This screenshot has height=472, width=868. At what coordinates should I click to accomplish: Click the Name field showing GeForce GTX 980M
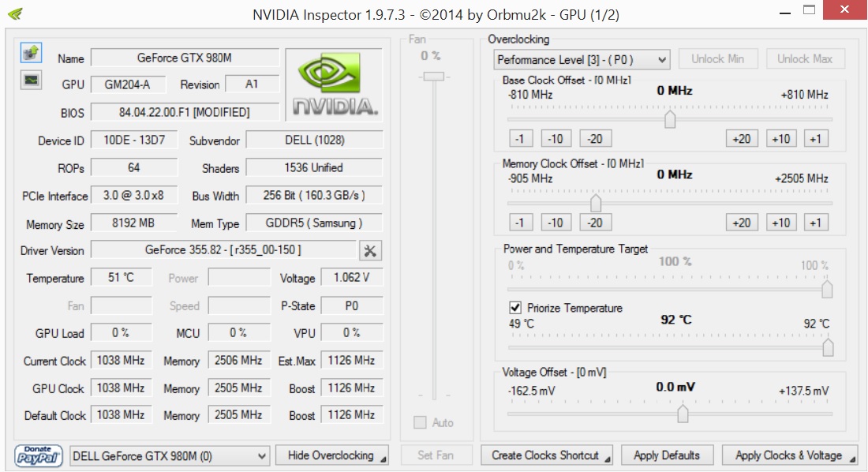185,58
